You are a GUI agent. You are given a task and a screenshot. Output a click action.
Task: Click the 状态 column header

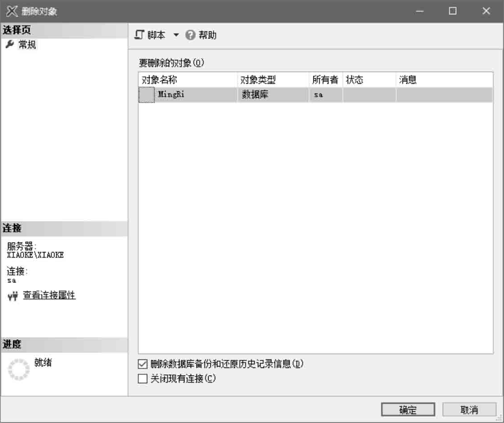[x=355, y=80]
